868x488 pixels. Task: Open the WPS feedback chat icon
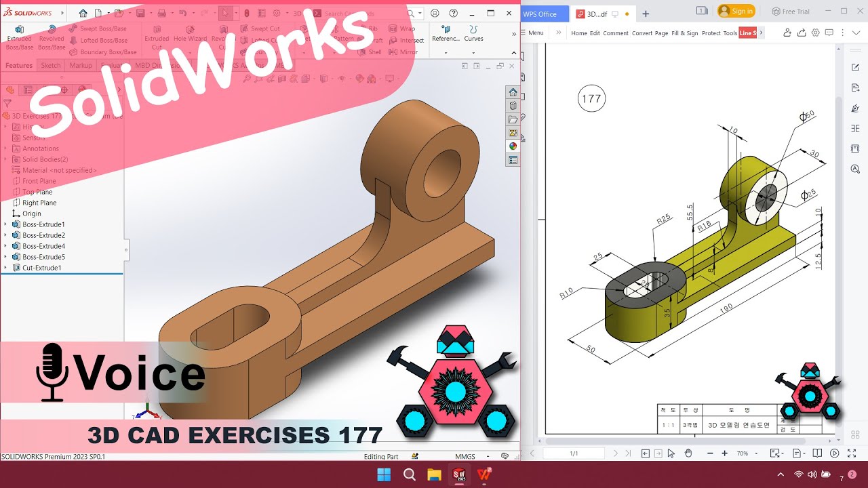(830, 33)
